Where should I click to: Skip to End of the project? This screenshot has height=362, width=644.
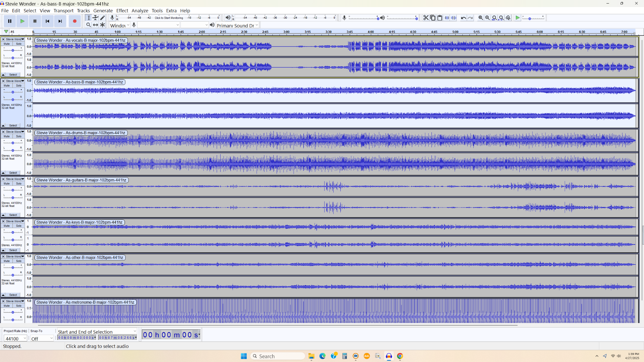coord(60,21)
